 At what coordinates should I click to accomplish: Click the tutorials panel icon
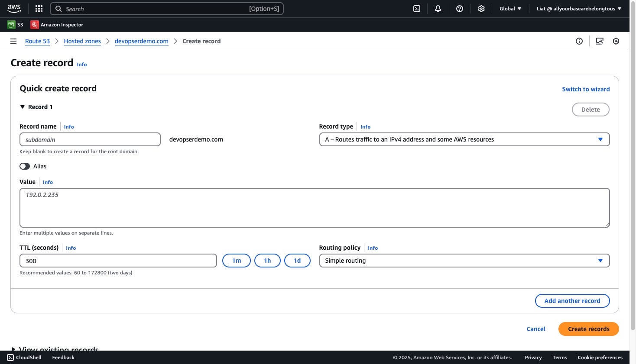point(600,41)
